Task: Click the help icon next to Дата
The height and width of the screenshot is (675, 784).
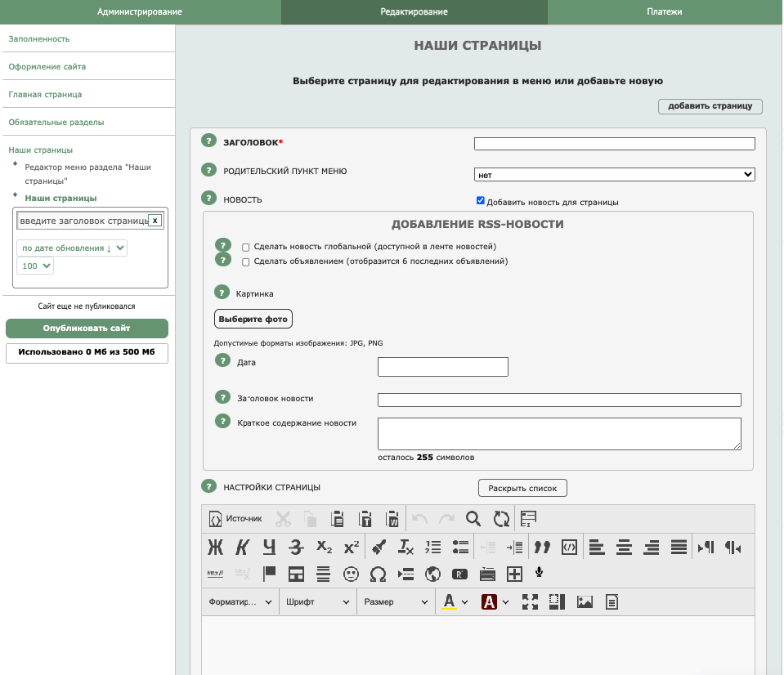Action: (x=222, y=360)
